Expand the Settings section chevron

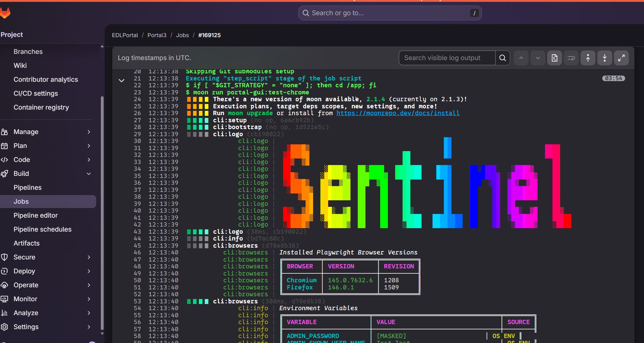[x=89, y=327]
